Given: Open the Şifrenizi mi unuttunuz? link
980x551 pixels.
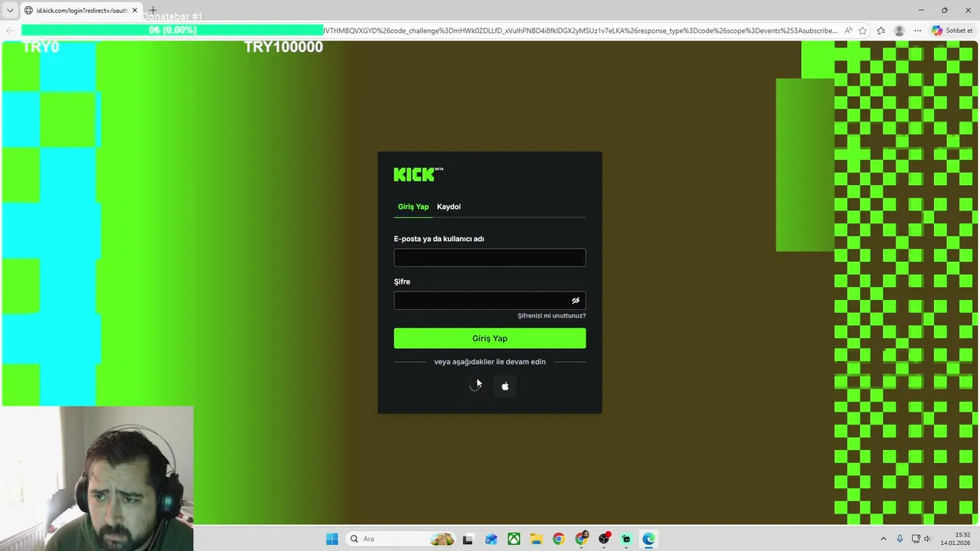Looking at the screenshot, I should pos(551,316).
